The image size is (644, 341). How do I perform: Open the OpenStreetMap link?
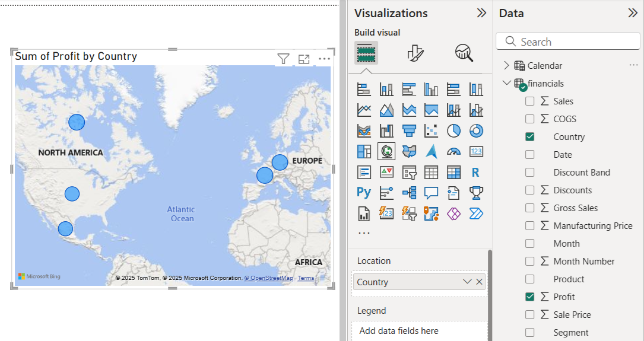coord(269,278)
